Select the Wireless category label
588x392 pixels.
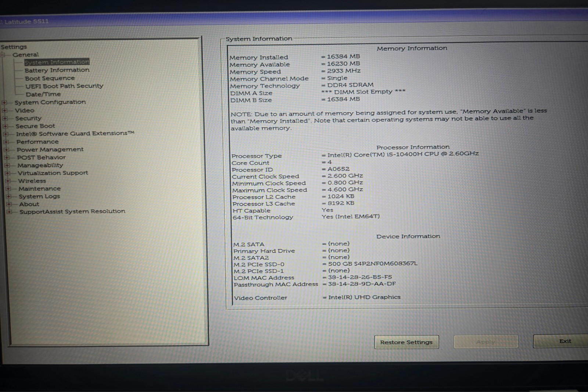point(32,181)
